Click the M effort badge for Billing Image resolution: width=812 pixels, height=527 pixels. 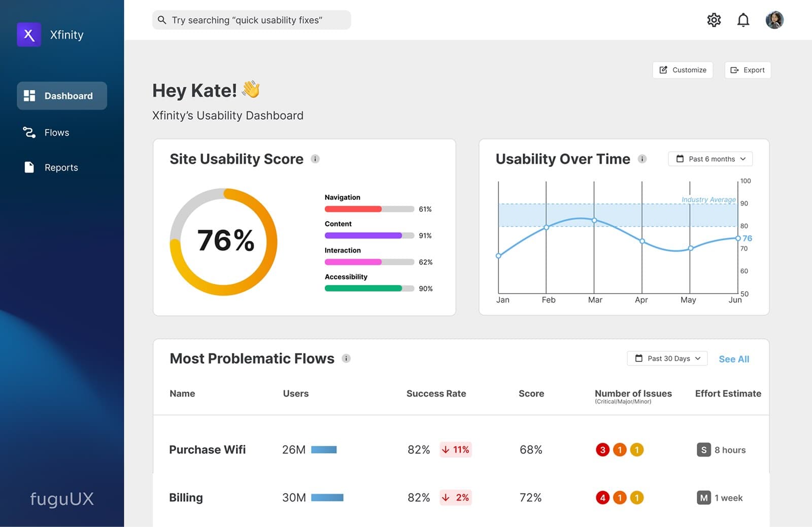click(703, 498)
